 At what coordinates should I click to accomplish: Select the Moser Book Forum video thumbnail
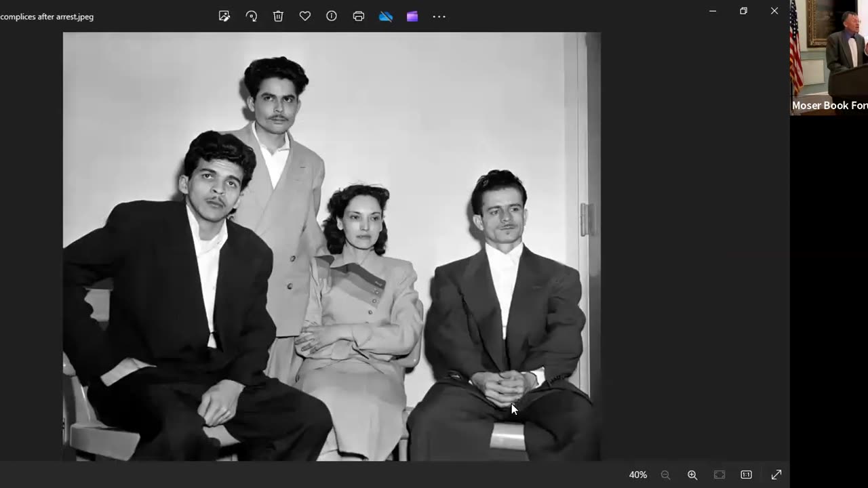[829, 57]
